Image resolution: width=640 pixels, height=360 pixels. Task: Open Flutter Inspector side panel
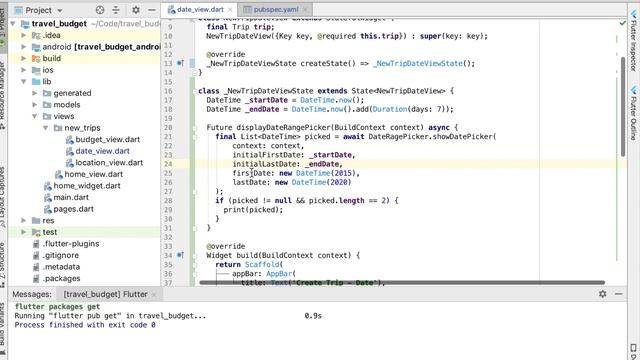click(x=633, y=40)
